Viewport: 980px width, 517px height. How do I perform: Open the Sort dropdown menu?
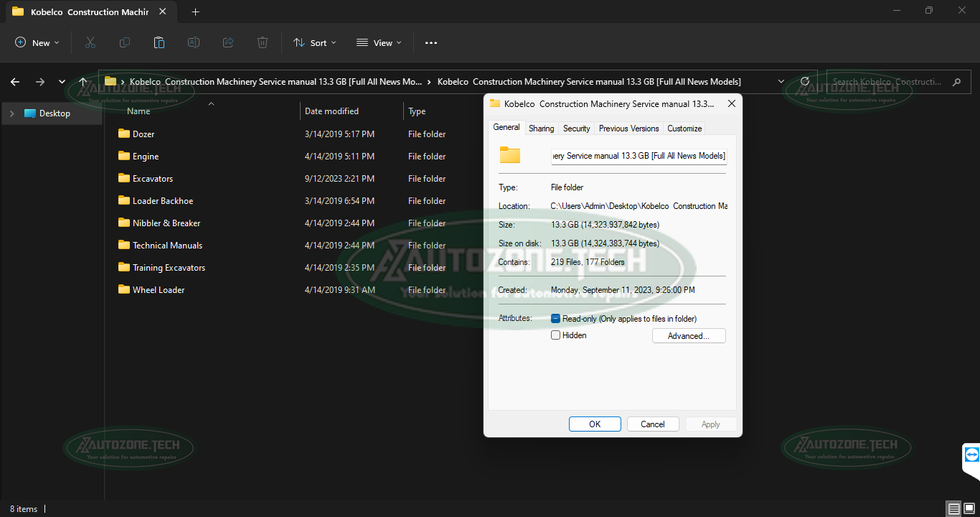tap(314, 43)
